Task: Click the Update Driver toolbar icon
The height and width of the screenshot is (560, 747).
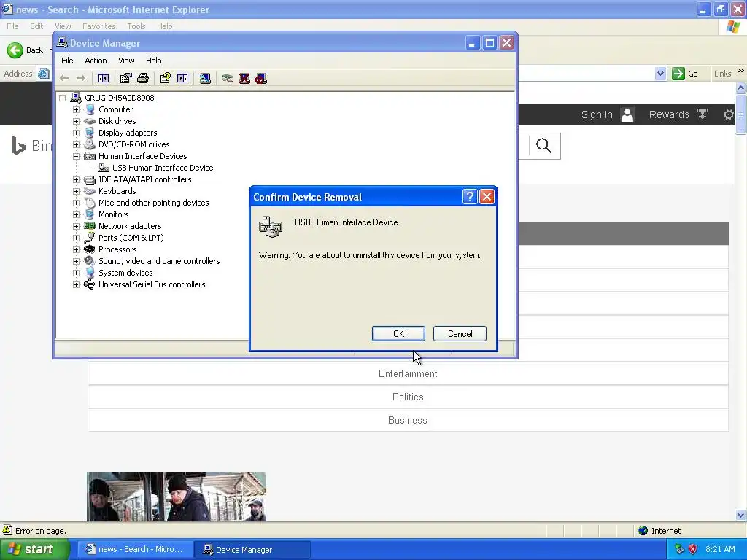Action: point(228,78)
